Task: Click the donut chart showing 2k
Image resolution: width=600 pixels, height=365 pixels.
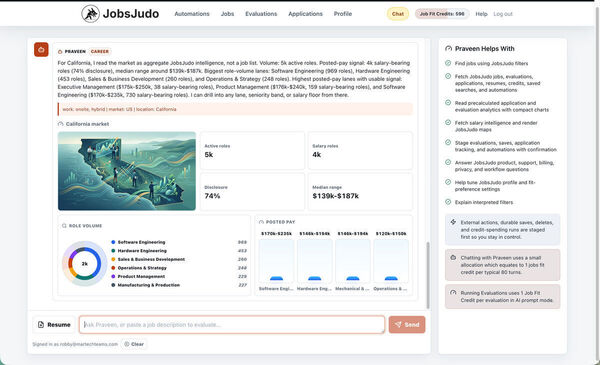Action: 85,264
